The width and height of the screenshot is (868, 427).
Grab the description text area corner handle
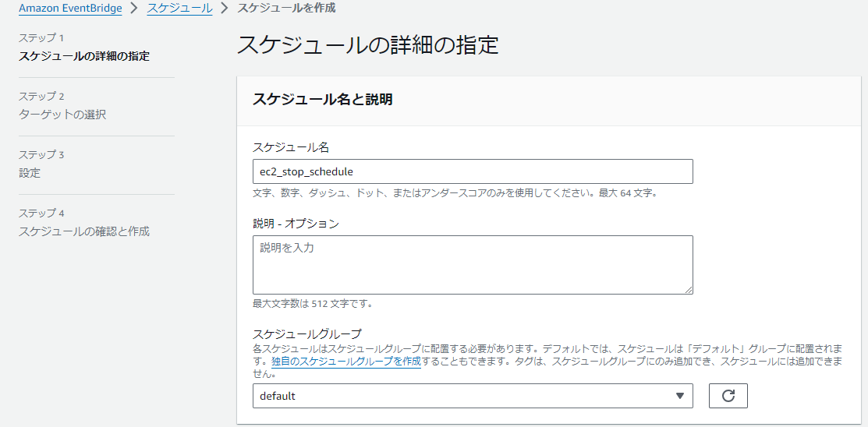(x=689, y=290)
